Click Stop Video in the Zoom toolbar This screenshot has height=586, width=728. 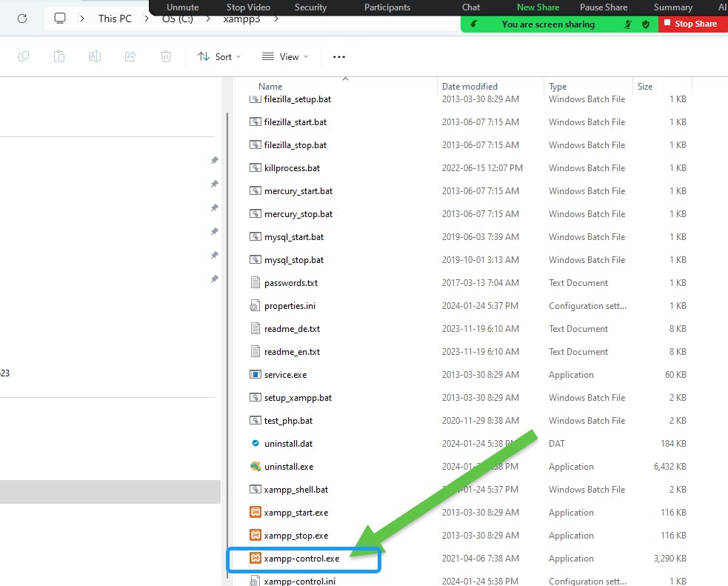[248, 7]
